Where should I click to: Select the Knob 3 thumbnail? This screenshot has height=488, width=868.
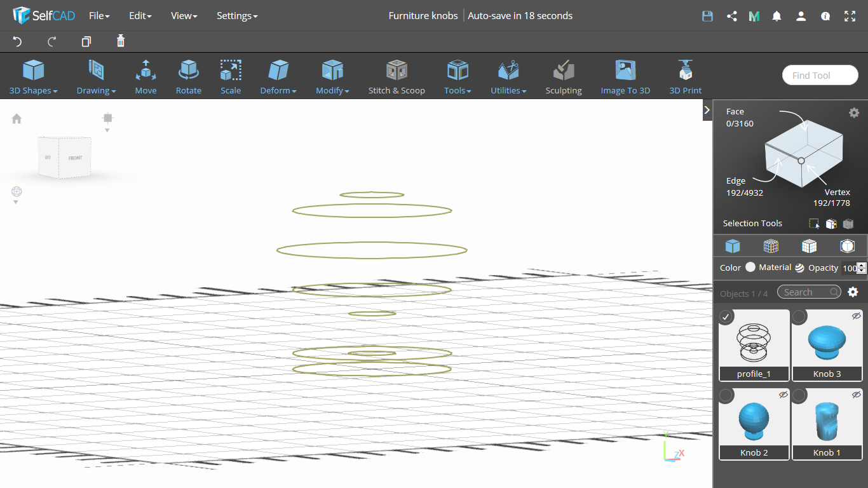(x=827, y=345)
